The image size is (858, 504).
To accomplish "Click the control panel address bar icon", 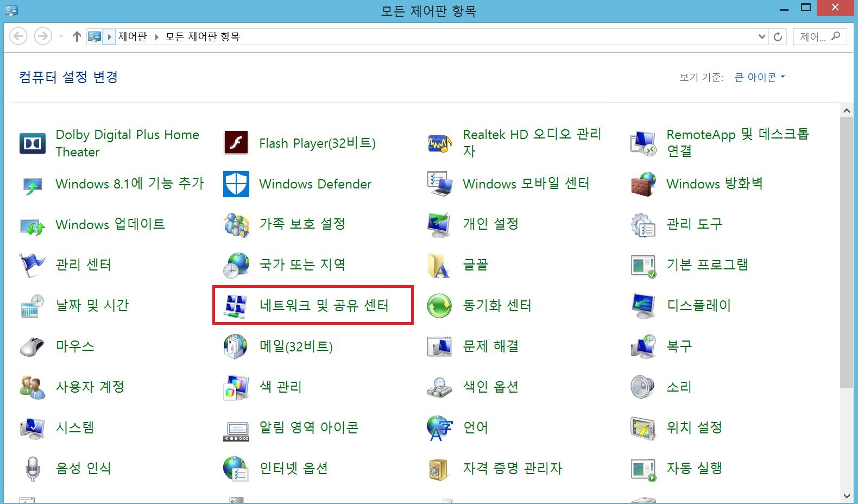I will click(94, 36).
